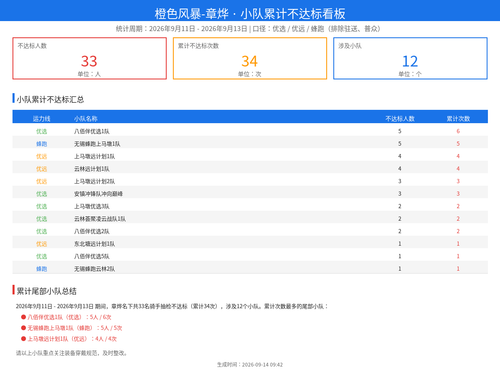Click 不达标人数 value 2 in 上马墩优选3队 row
The image size is (500, 378).
pyautogui.click(x=400, y=206)
